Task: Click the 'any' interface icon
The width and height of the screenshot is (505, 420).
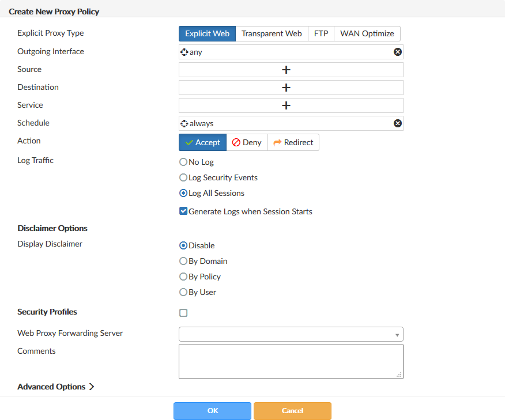Action: [184, 52]
